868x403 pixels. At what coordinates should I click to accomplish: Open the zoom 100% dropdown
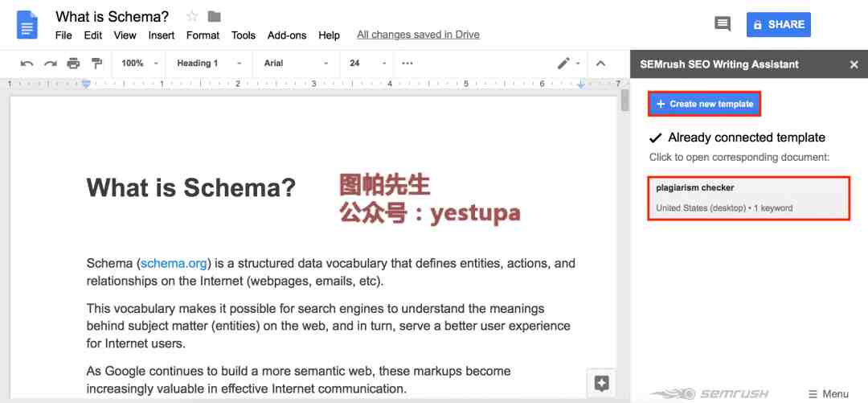140,64
